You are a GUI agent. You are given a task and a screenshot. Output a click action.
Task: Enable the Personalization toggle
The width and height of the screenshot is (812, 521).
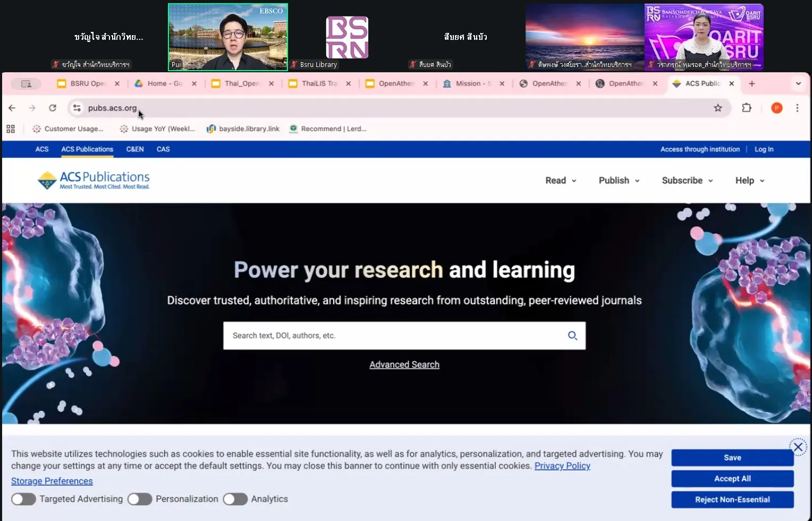click(140, 499)
